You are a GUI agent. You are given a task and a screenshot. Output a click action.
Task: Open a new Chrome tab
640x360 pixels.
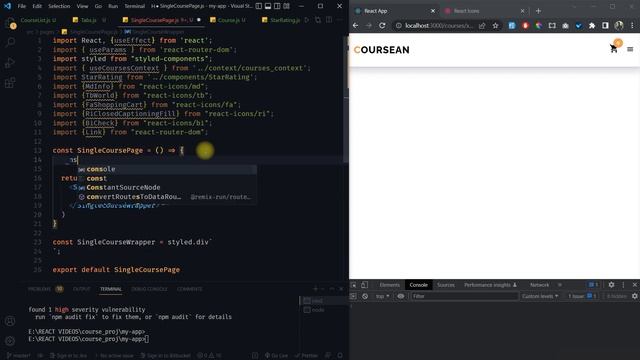click(x=538, y=11)
